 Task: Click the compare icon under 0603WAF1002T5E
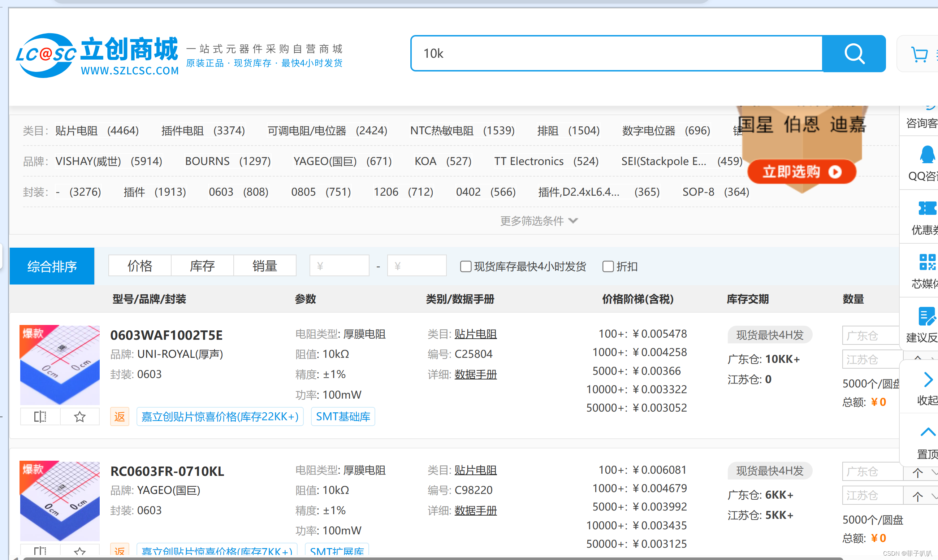coord(40,417)
